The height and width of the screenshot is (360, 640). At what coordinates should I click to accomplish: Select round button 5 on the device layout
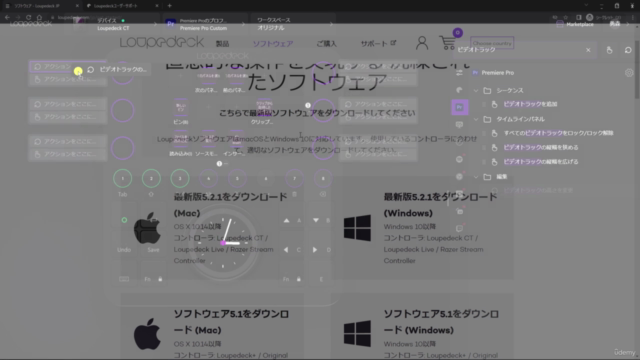pos(237,178)
